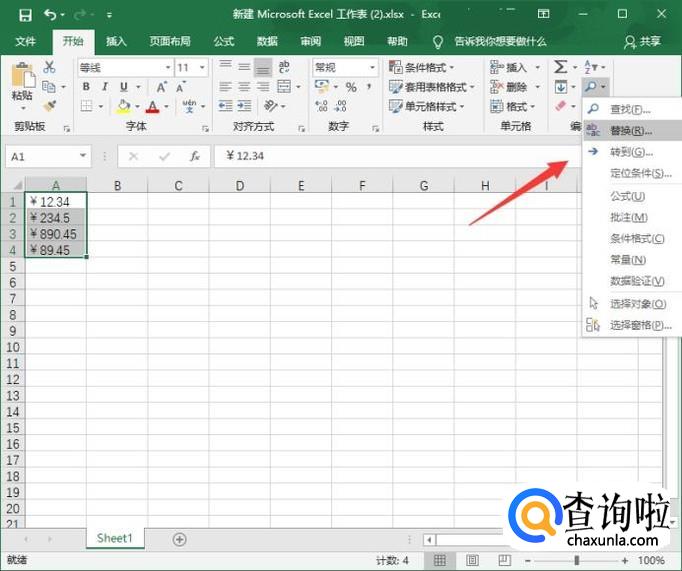
Task: Click the Clear eraser icon
Action: 561,106
